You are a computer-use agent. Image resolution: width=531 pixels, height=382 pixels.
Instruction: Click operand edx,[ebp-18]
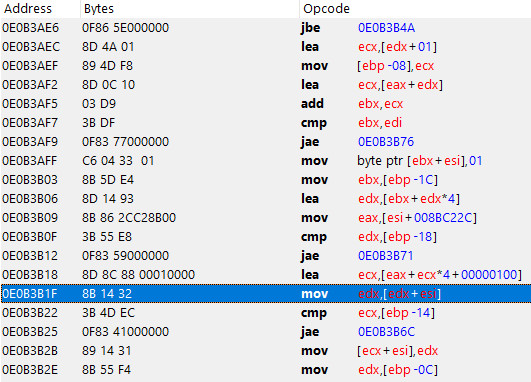[x=398, y=236]
